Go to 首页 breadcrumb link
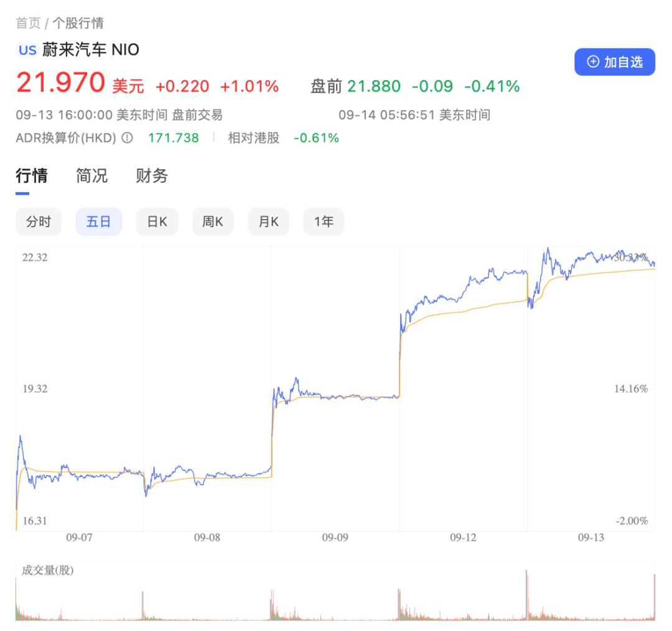The width and height of the screenshot is (672, 631). (x=28, y=23)
